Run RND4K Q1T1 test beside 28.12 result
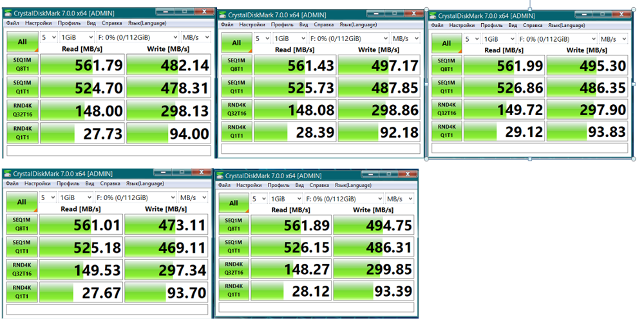The width and height of the screenshot is (644, 323). click(x=234, y=291)
